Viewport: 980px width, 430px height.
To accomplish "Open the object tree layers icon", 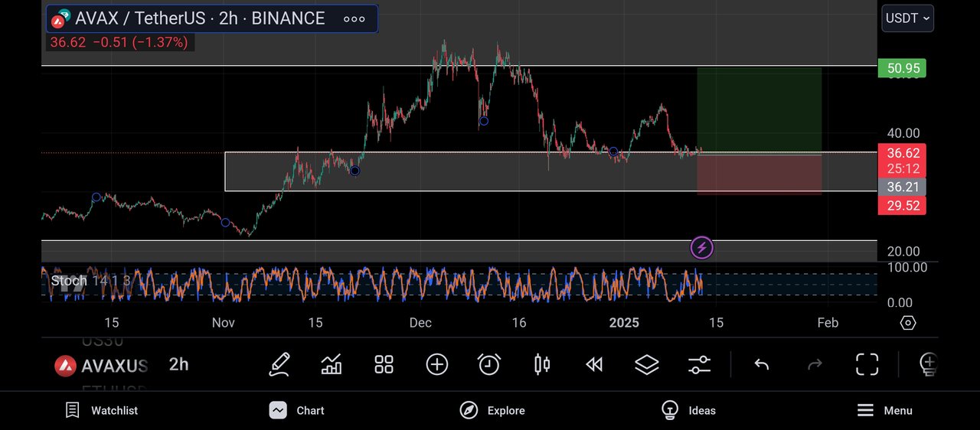I will click(x=647, y=365).
